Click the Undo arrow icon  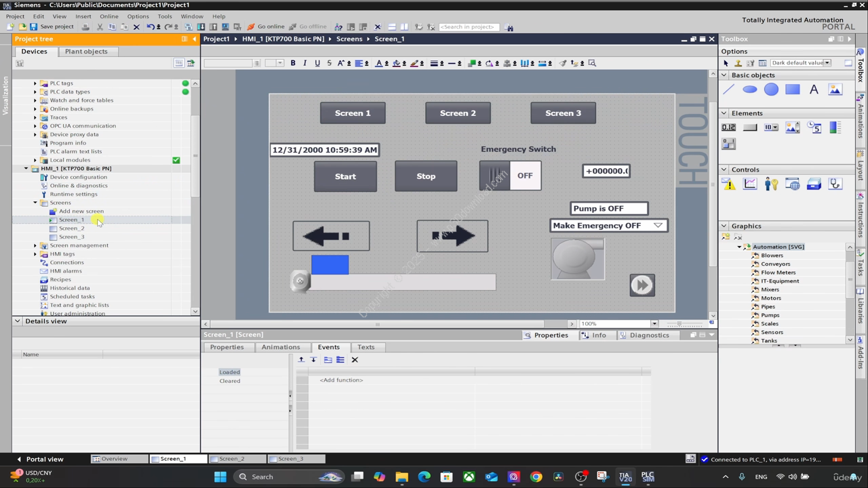point(151,27)
